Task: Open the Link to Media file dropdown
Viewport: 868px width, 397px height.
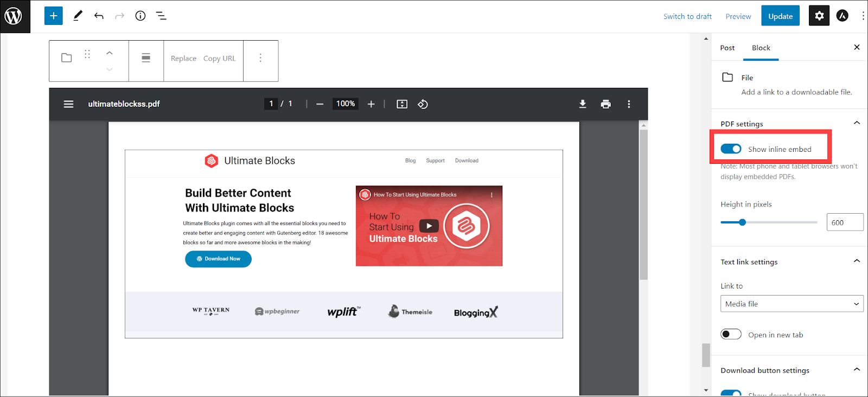Action: pos(792,304)
